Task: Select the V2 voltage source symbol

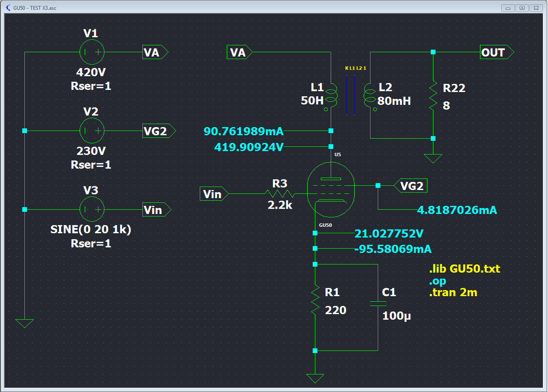Action: tap(92, 131)
